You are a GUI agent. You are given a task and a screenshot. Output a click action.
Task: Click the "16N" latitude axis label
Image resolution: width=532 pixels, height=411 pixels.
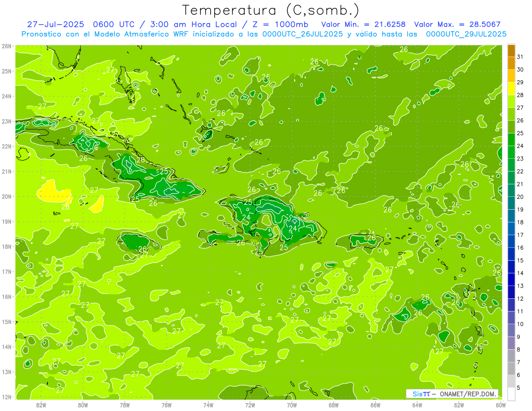(x=6, y=297)
